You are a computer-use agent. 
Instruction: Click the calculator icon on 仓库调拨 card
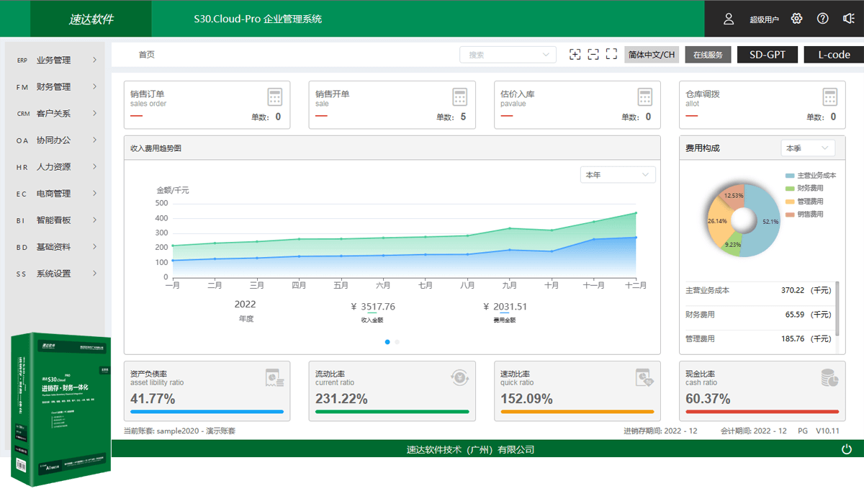click(x=831, y=97)
